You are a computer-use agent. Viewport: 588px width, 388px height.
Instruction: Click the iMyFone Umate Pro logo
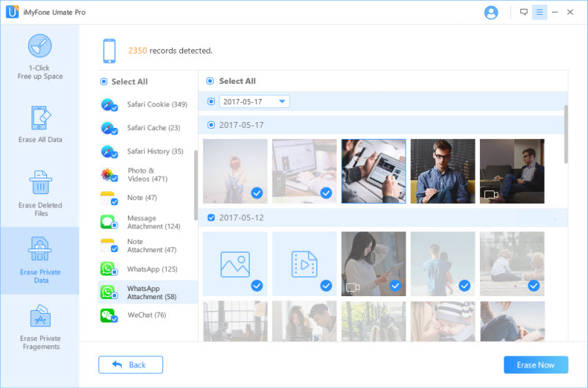click(12, 12)
